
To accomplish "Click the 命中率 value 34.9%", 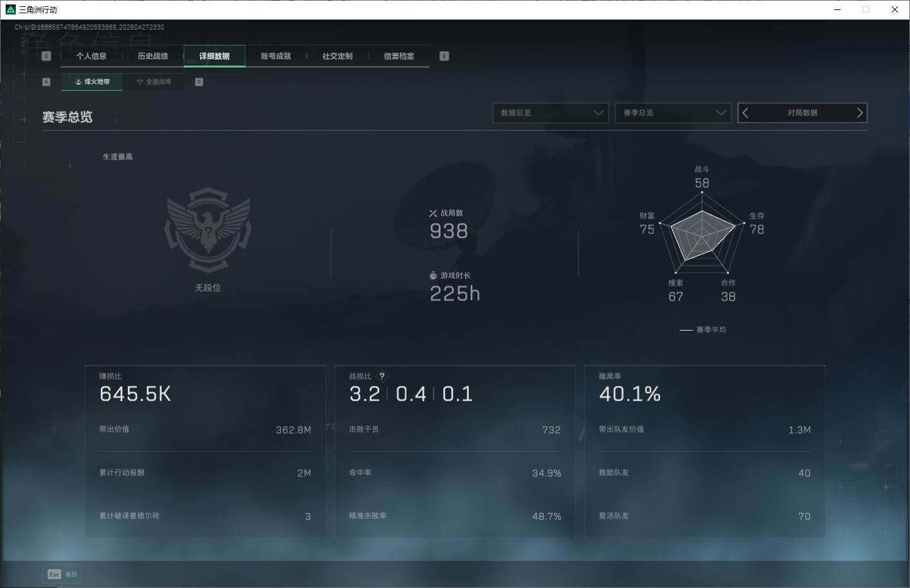I will 547,473.
